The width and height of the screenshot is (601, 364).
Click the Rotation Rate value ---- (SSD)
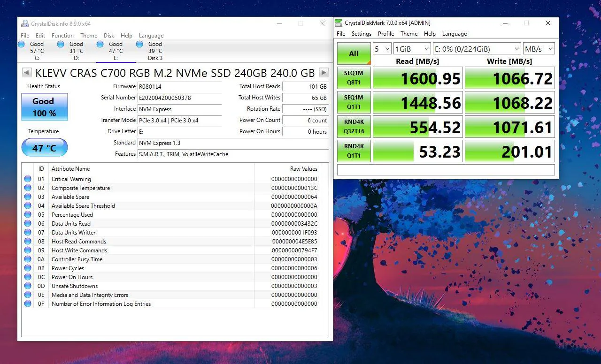coord(306,109)
